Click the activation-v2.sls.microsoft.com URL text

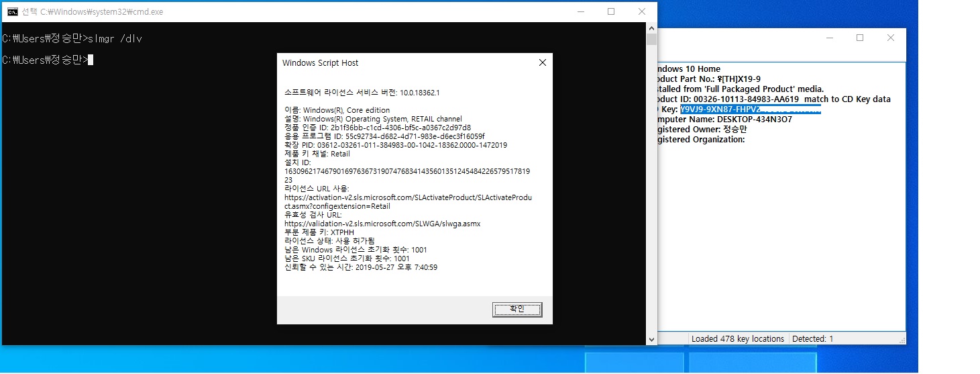[x=408, y=201]
